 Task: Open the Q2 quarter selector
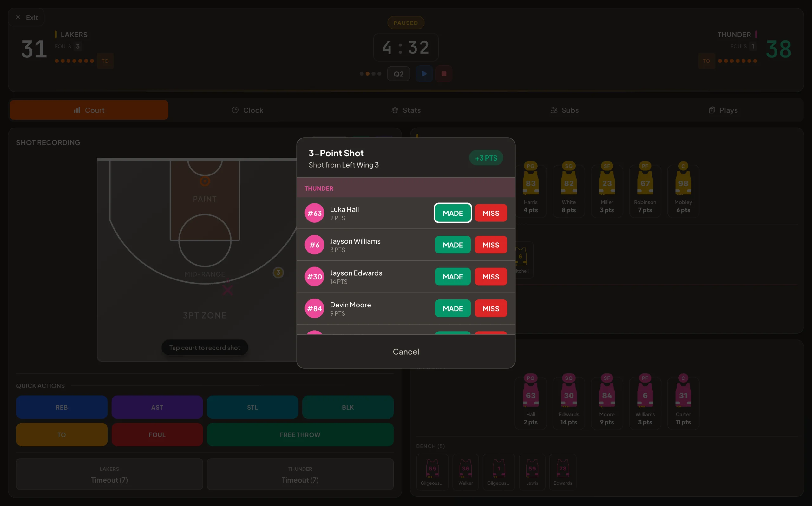click(398, 74)
